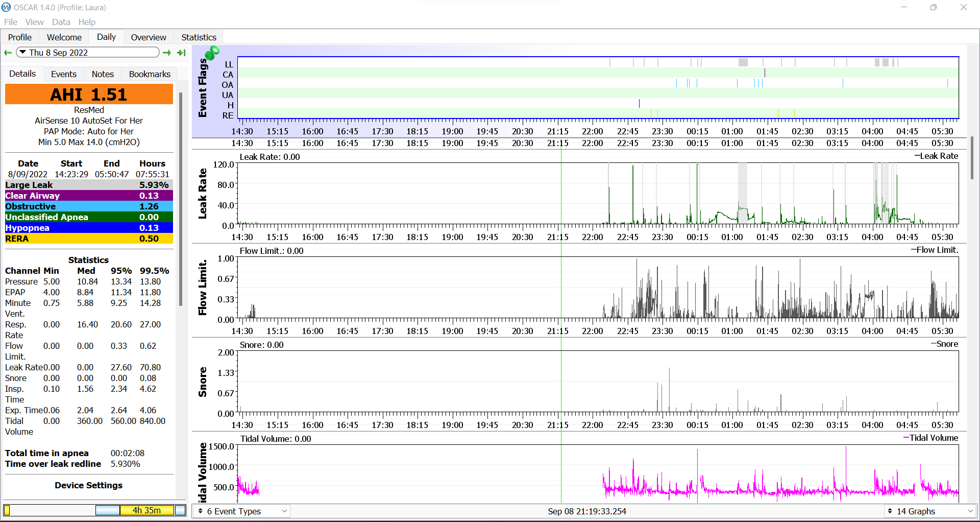Image resolution: width=980 pixels, height=522 pixels.
Task: Select the 4h 35m session segment
Action: coord(146,510)
